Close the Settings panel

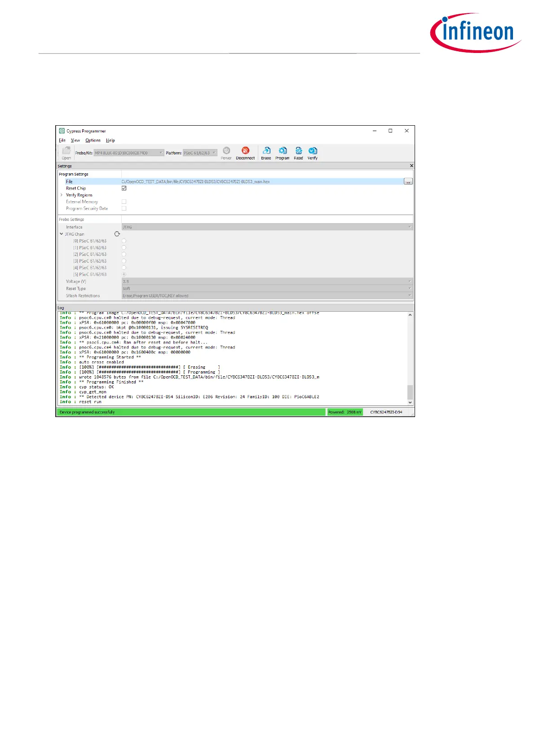click(x=411, y=166)
